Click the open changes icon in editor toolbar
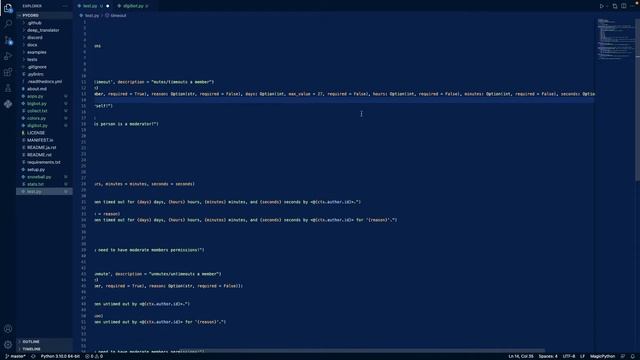Viewport: 640px width, 360px height. pos(615,6)
